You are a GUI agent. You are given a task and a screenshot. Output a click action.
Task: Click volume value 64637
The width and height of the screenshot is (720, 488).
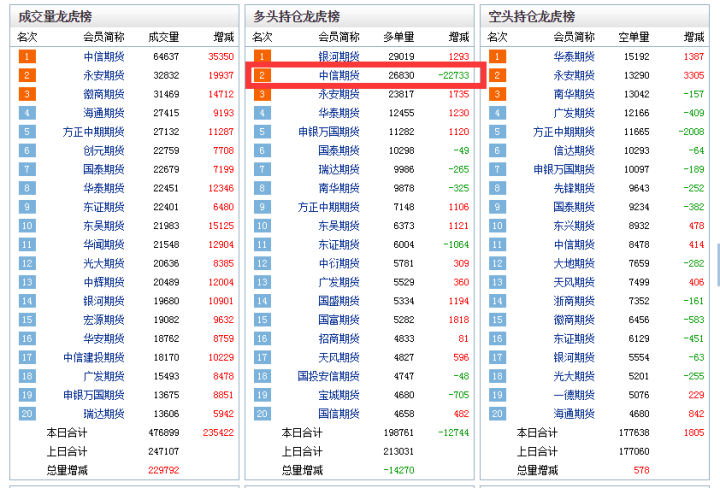coord(166,56)
